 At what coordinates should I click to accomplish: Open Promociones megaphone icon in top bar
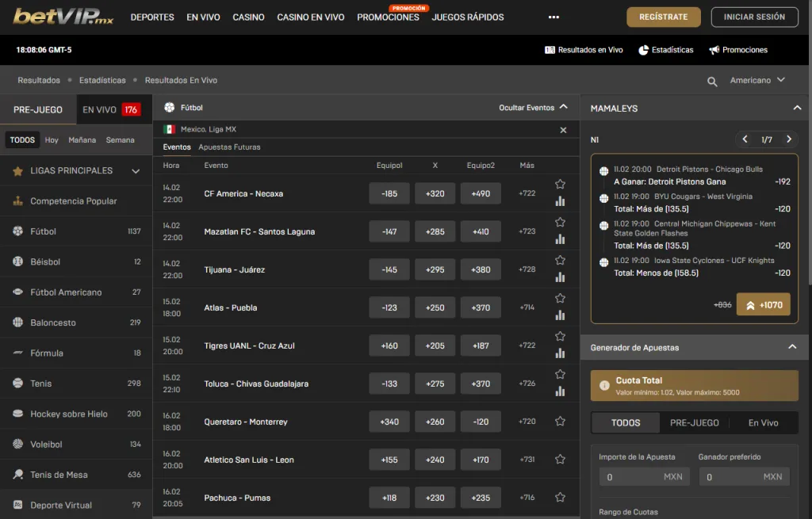[x=714, y=50]
